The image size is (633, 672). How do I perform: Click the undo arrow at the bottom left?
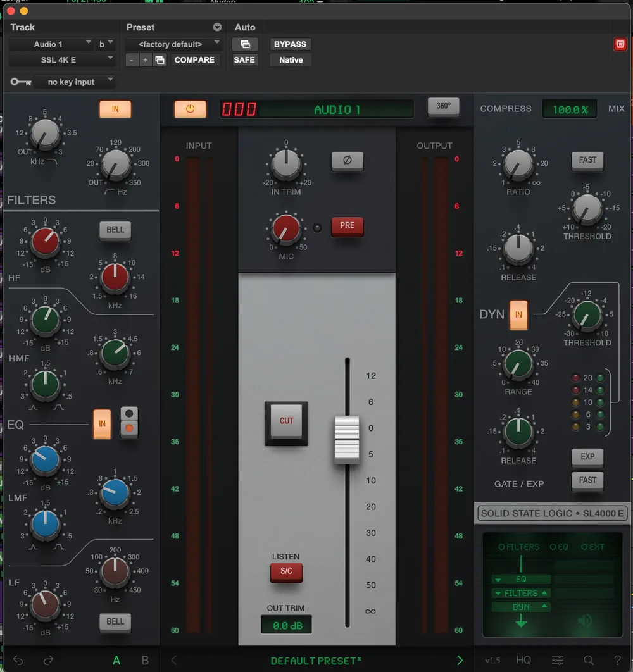click(x=18, y=661)
